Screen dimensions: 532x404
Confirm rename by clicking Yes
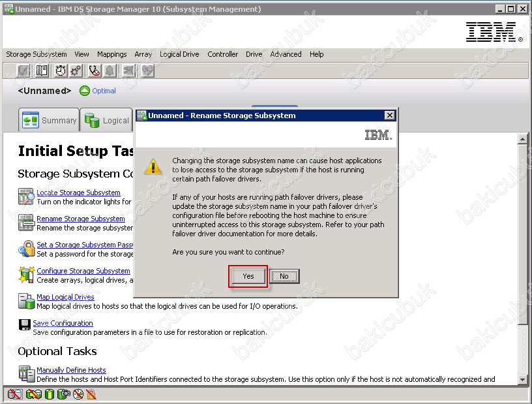[x=248, y=276]
